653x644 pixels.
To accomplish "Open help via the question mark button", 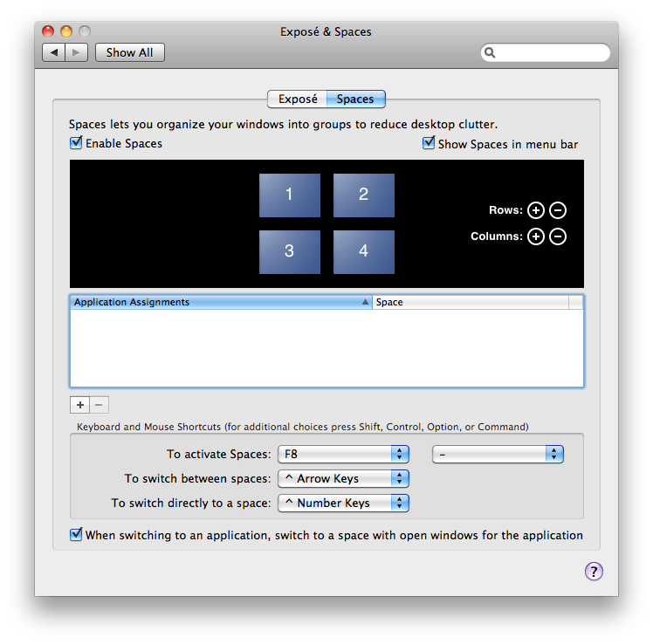I will click(x=594, y=572).
